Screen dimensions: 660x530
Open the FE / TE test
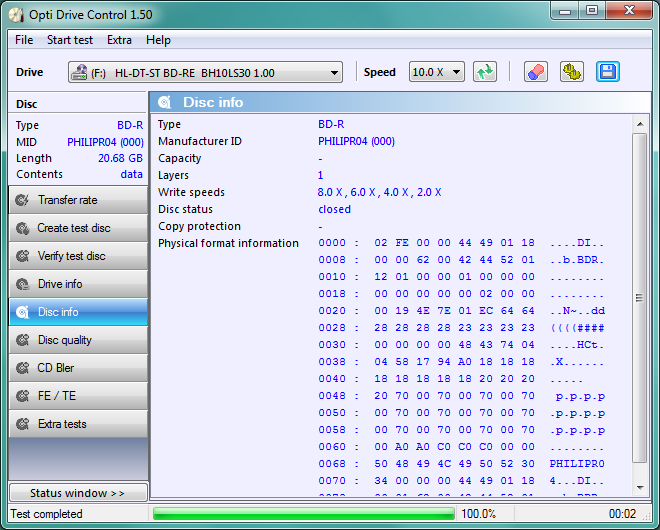click(78, 396)
